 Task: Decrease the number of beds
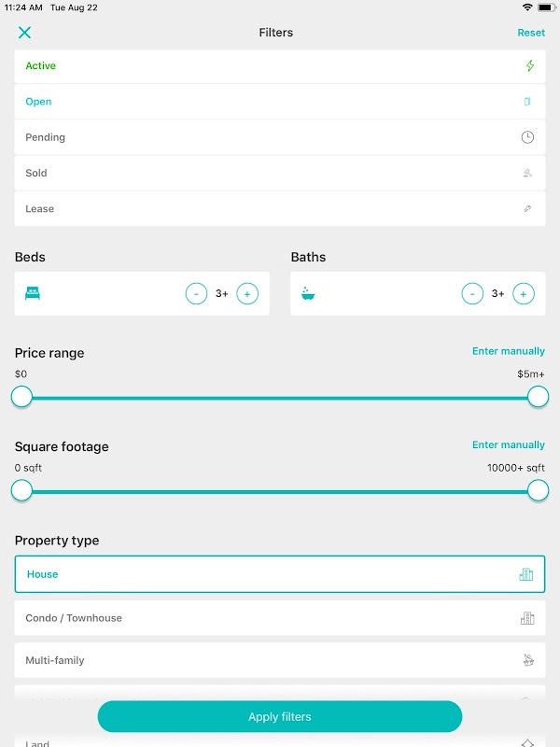[196, 293]
